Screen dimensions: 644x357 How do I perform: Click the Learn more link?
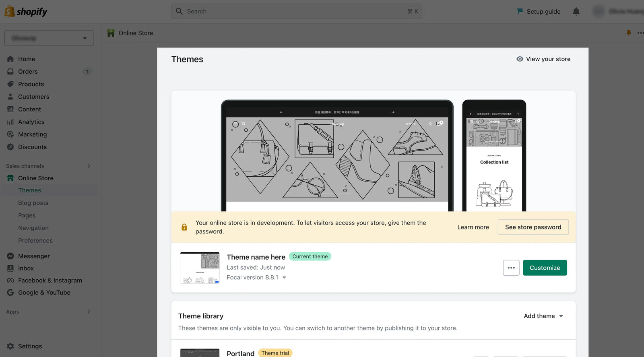[473, 227]
